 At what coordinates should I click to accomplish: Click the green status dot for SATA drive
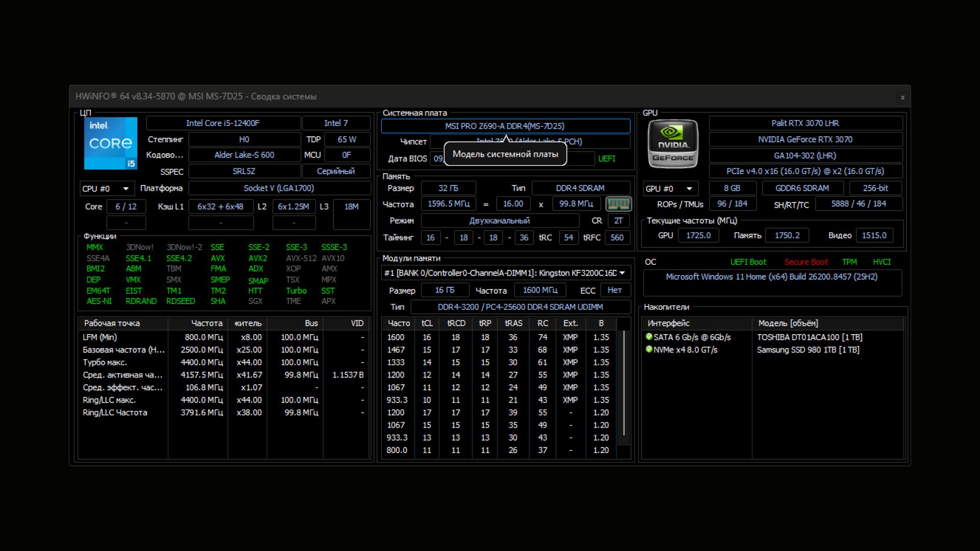coord(649,337)
